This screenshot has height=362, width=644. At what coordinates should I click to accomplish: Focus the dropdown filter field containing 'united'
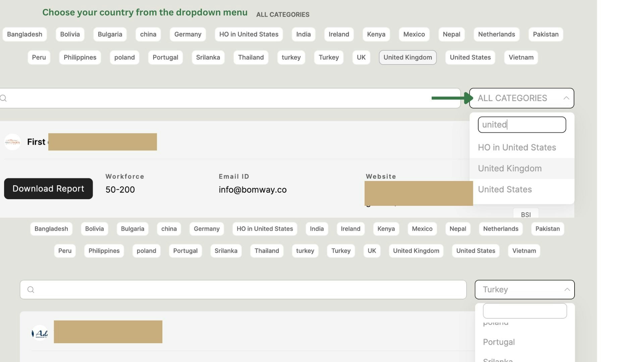[x=522, y=125]
